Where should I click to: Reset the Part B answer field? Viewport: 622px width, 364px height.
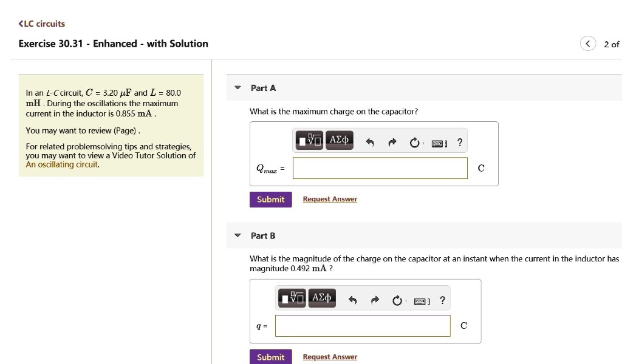[397, 301]
